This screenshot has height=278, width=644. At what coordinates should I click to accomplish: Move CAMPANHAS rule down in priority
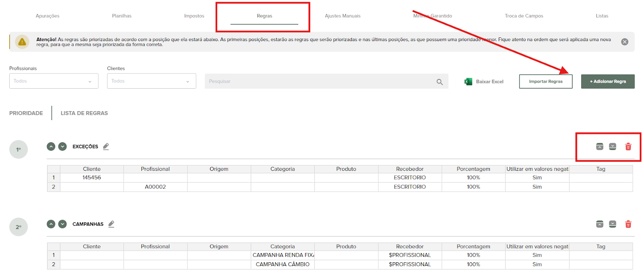click(x=62, y=224)
